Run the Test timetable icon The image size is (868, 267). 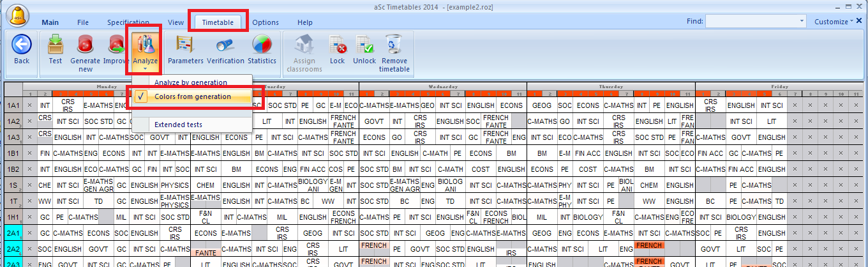tap(56, 45)
